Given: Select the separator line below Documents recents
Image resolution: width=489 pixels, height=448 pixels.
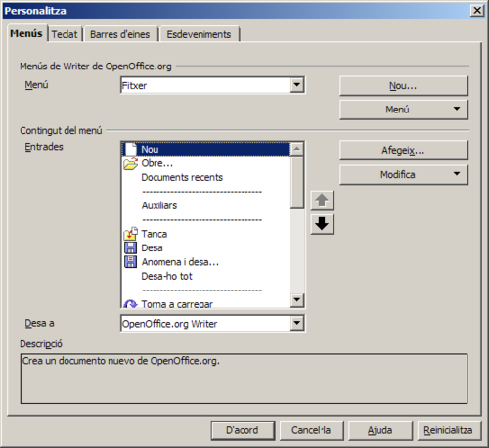Looking at the screenshot, I should click(x=206, y=192).
